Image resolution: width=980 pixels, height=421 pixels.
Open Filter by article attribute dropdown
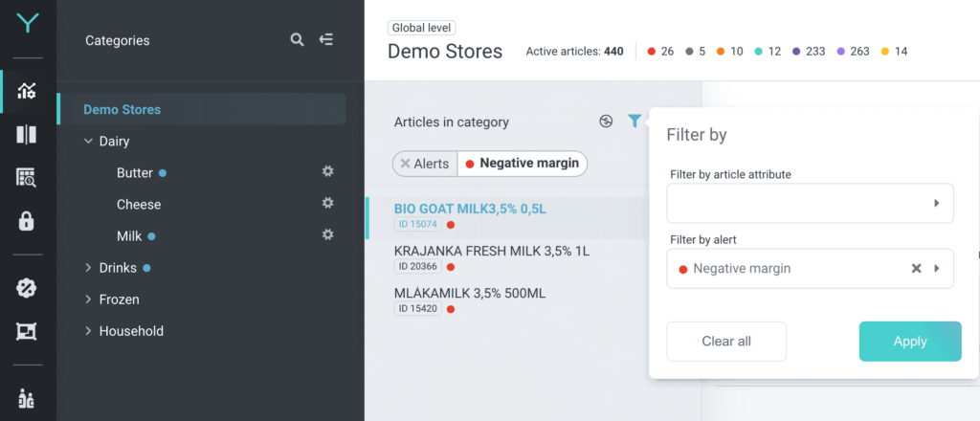pos(810,203)
